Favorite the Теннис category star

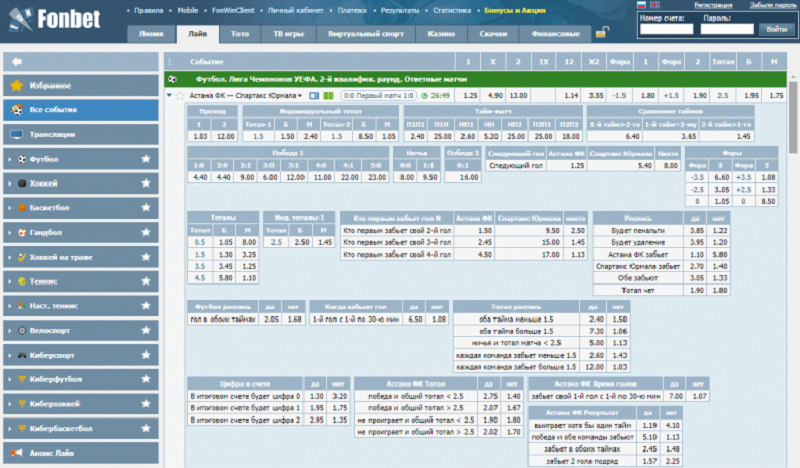tap(146, 281)
